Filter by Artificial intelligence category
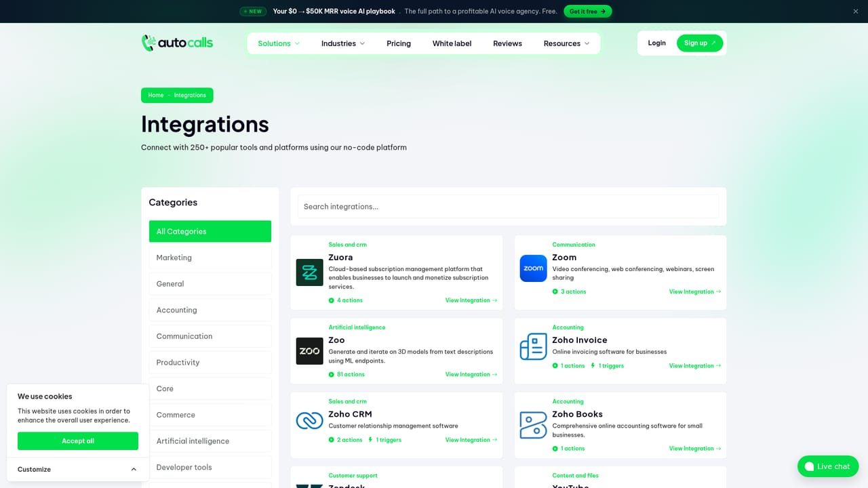 click(210, 441)
